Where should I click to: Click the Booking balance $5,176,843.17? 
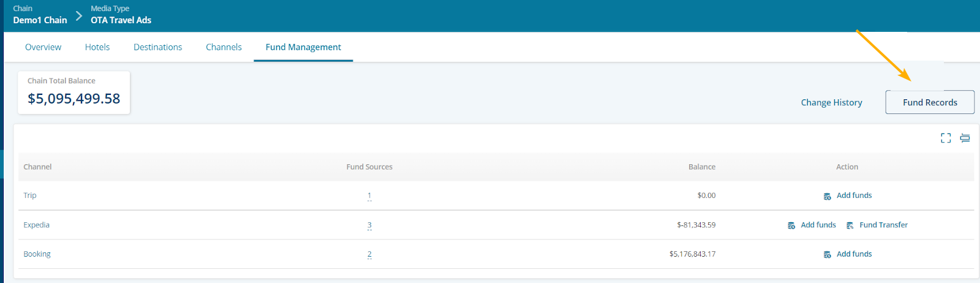pyautogui.click(x=693, y=254)
